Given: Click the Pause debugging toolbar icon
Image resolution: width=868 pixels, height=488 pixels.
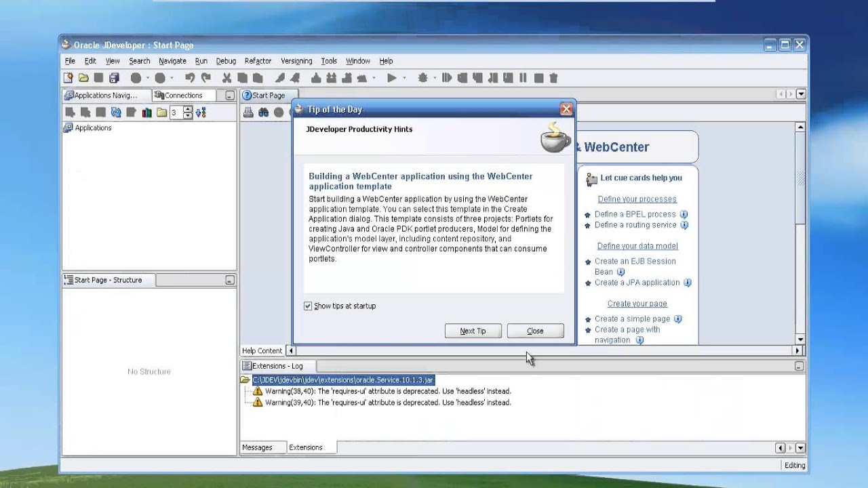Looking at the screenshot, I should [523, 78].
